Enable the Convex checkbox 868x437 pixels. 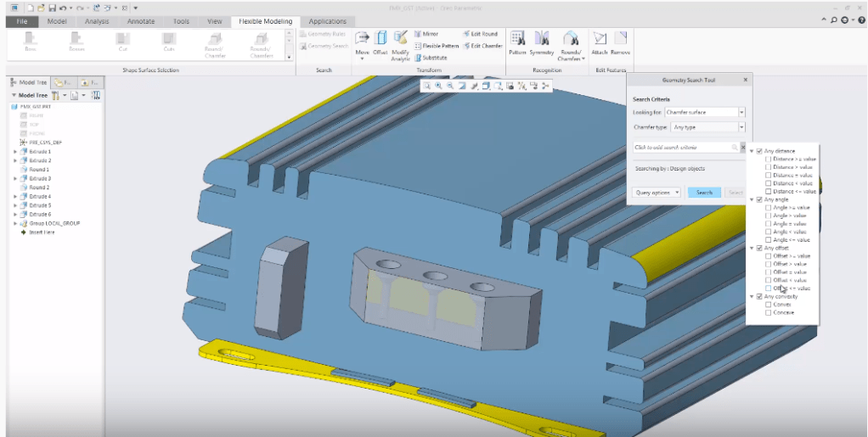[769, 304]
